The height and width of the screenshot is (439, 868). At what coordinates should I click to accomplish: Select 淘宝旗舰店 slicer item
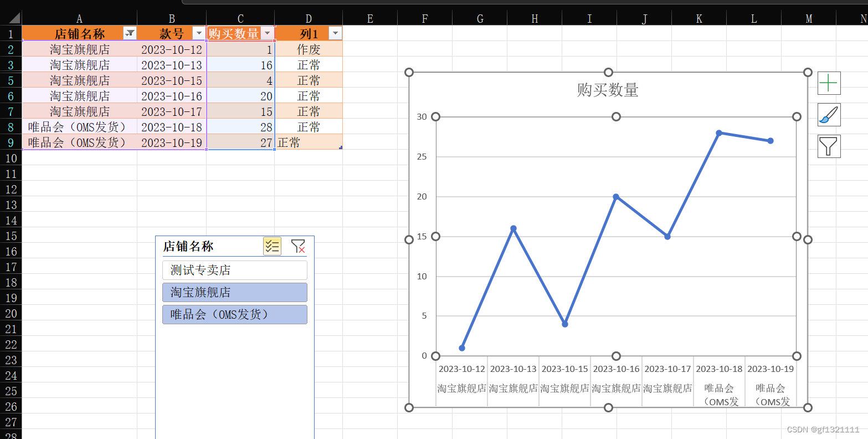pos(235,292)
